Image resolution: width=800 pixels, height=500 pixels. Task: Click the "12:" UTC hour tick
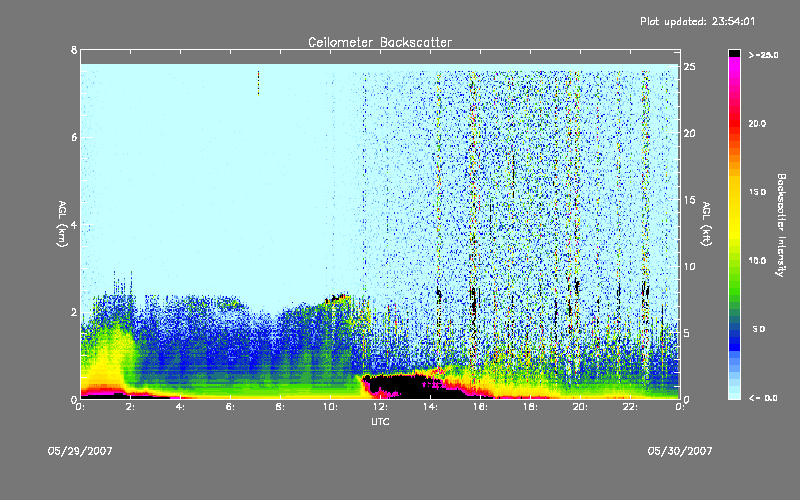(x=380, y=407)
